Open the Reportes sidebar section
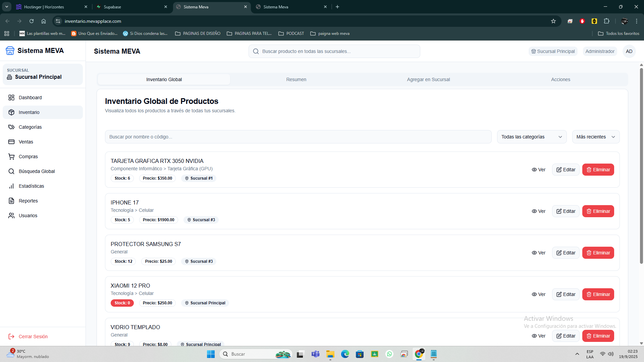This screenshot has width=644, height=362. (43, 201)
